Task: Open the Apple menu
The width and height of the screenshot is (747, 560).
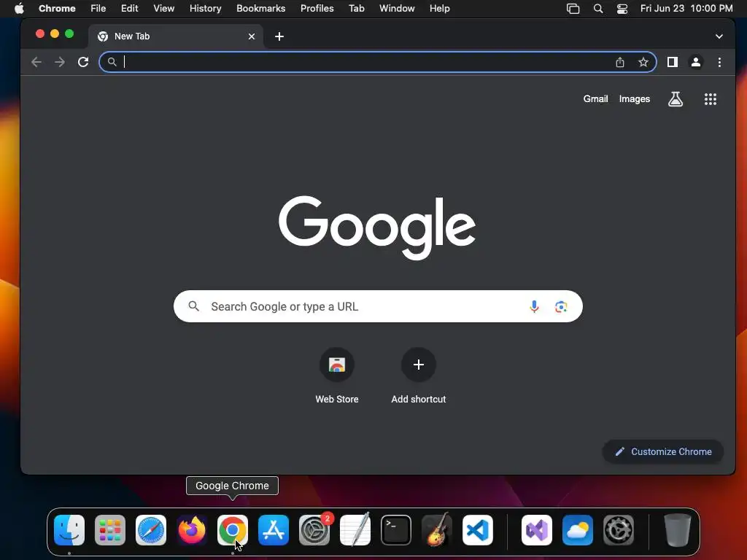Action: 19,9
